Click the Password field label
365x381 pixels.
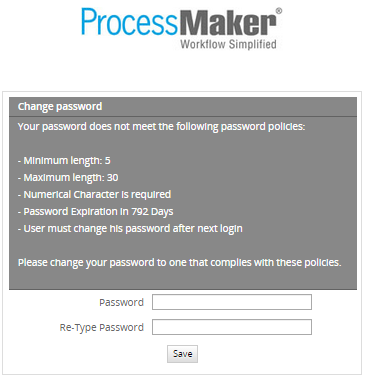[122, 302]
